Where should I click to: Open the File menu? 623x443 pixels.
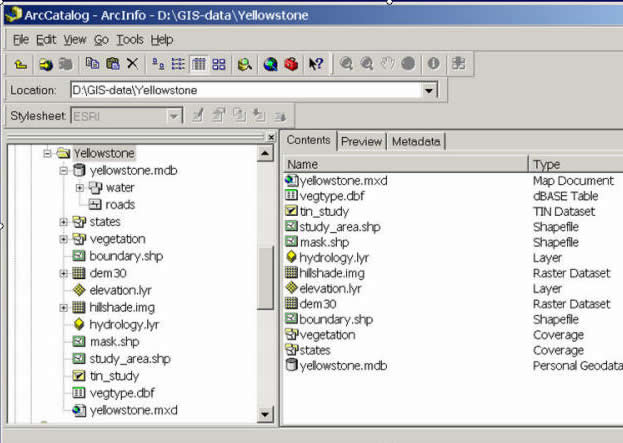point(21,40)
